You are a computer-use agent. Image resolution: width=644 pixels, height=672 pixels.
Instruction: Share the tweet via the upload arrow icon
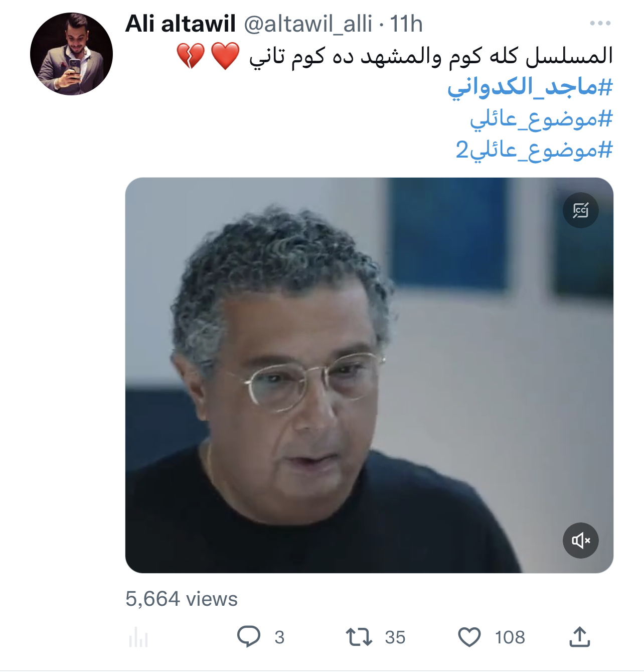580,637
